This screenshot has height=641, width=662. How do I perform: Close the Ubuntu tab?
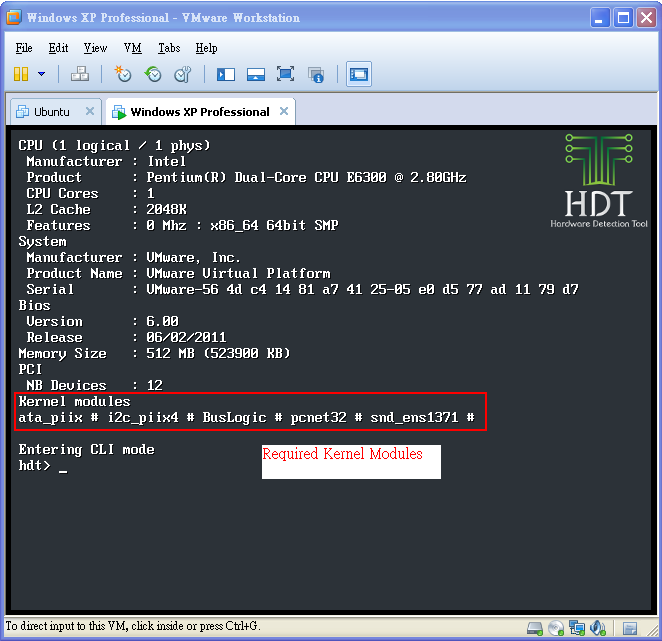[x=90, y=111]
